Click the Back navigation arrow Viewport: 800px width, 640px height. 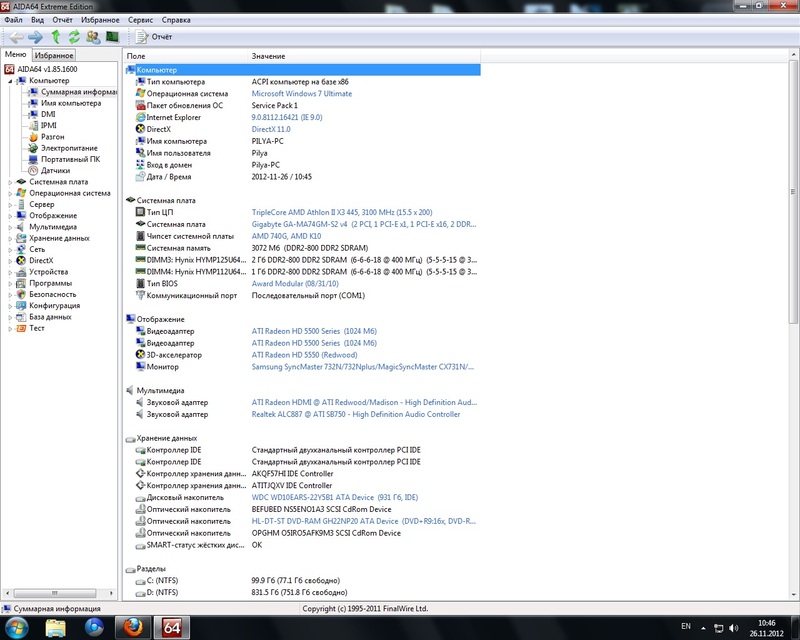(17, 37)
